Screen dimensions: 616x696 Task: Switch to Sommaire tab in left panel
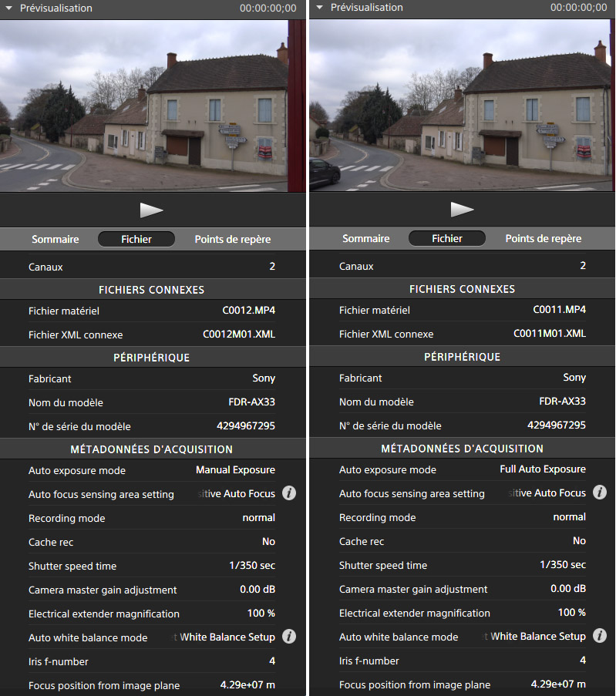click(56, 239)
